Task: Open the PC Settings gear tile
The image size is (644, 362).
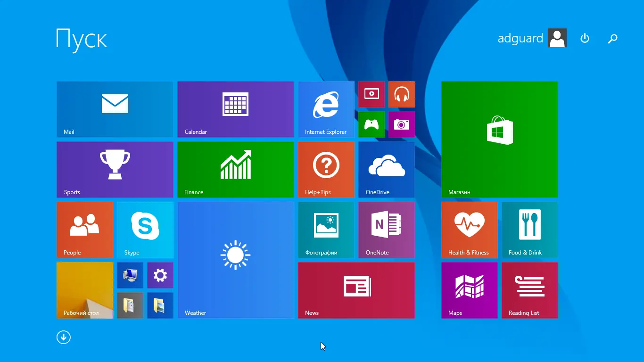Action: (x=160, y=275)
